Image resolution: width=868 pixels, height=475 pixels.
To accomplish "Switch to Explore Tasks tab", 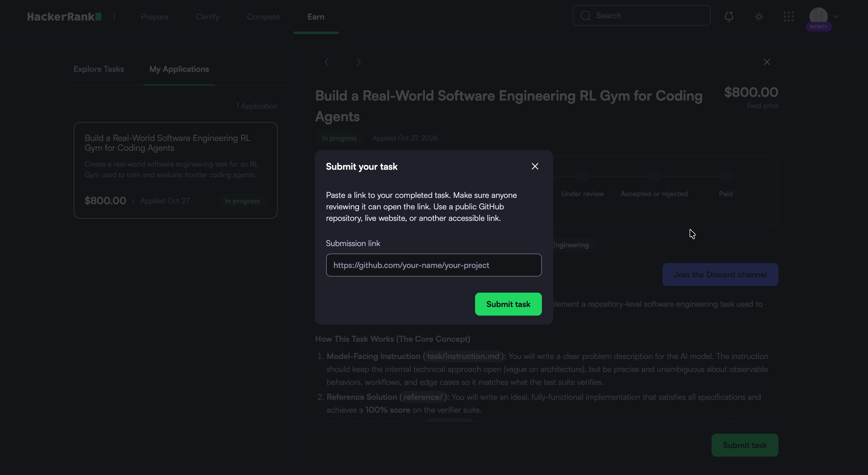I will pyautogui.click(x=99, y=69).
